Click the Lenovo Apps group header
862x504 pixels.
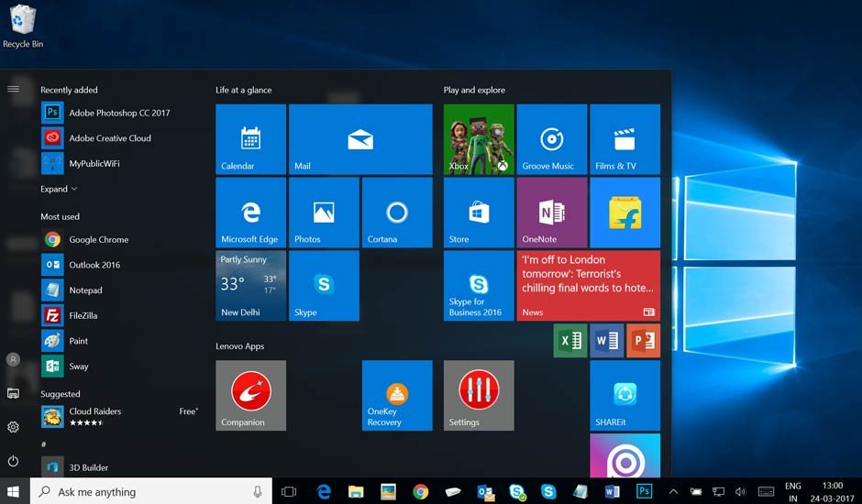[239, 346]
